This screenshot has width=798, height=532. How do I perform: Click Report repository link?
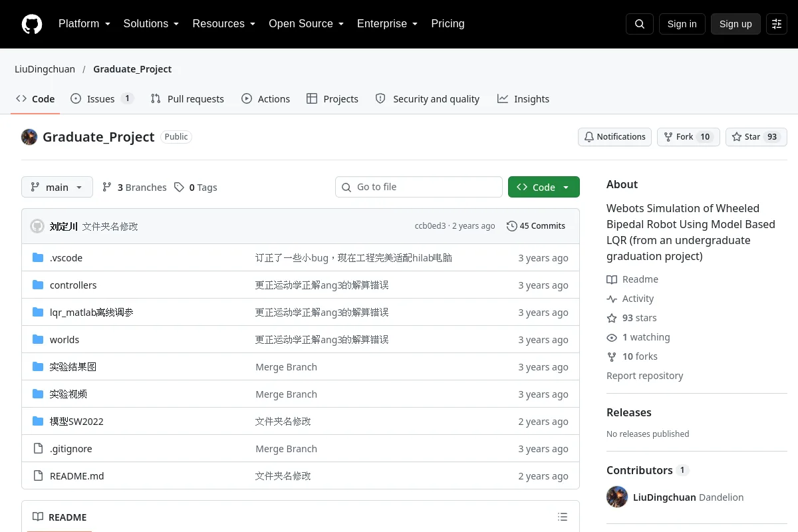click(645, 376)
